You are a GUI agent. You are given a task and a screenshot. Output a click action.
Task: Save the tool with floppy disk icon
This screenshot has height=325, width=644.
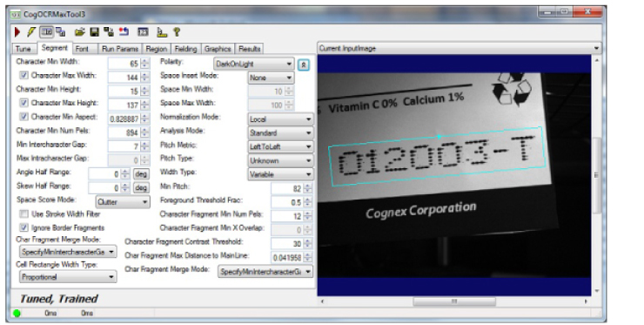coord(95,31)
